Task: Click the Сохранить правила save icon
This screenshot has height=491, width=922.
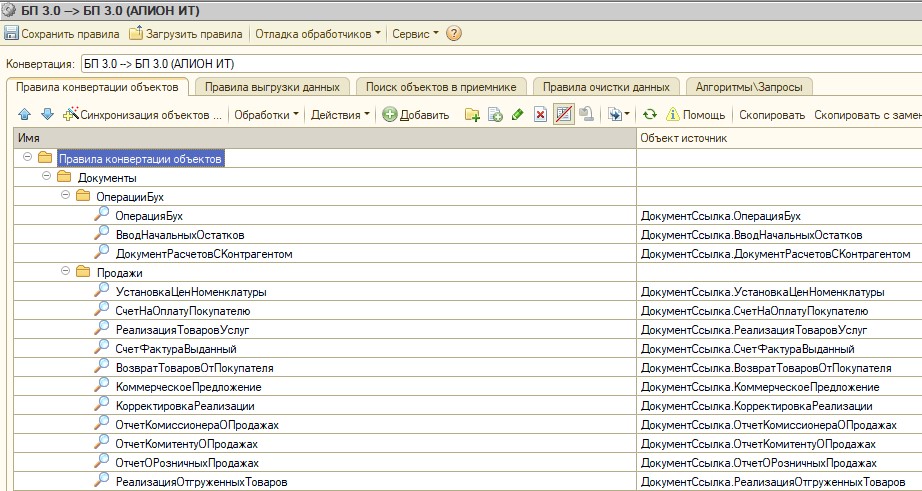Action: (x=11, y=34)
